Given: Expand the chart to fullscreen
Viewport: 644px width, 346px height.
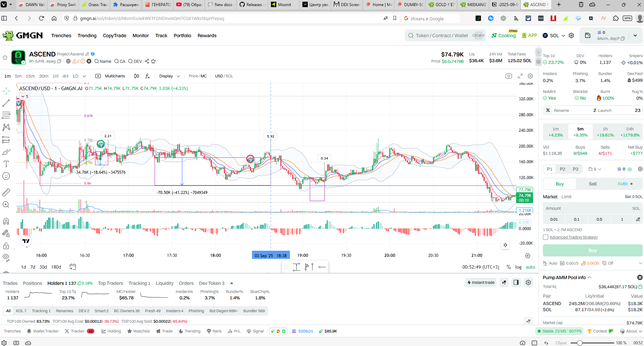Looking at the screenshot, I should tap(520, 76).
